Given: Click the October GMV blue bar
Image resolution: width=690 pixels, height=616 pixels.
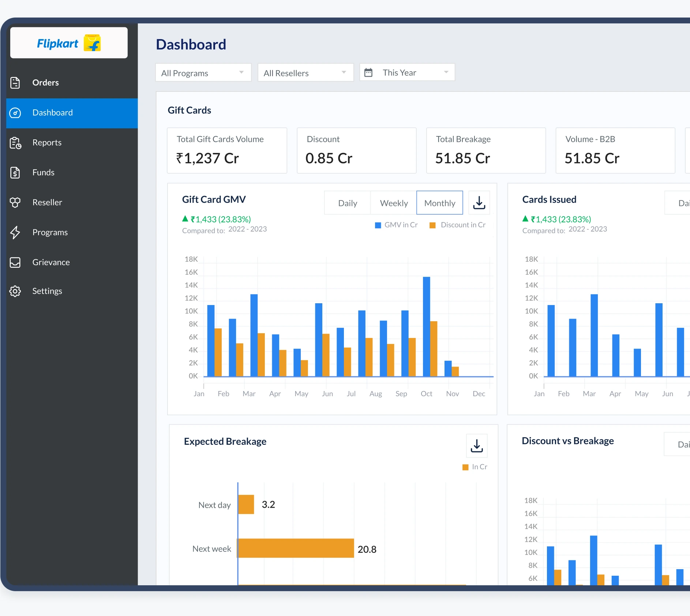Looking at the screenshot, I should (x=426, y=326).
